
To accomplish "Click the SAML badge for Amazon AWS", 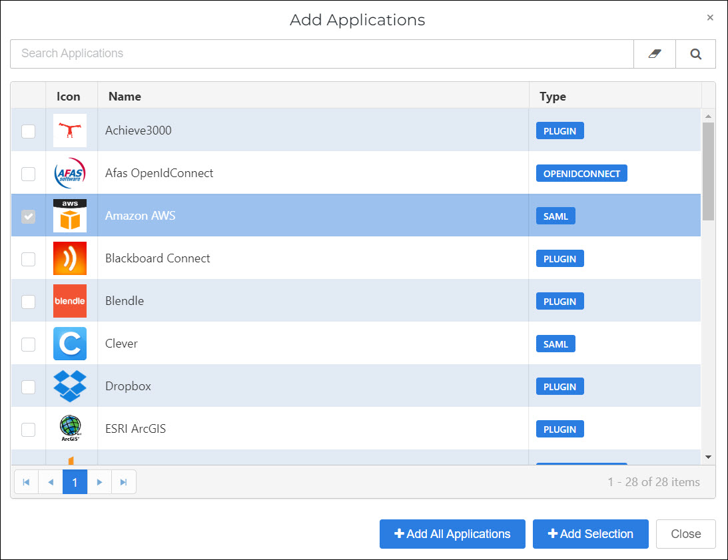I will click(x=555, y=216).
